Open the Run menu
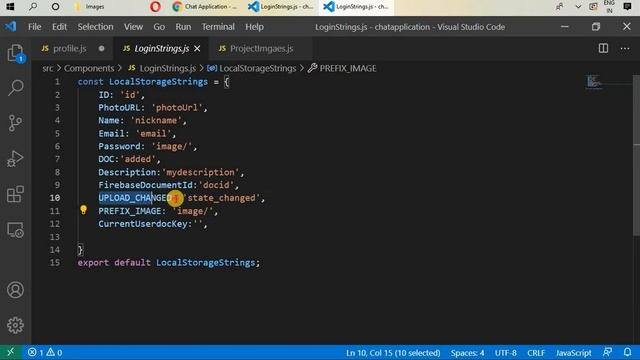The width and height of the screenshot is (640, 360). [183, 27]
